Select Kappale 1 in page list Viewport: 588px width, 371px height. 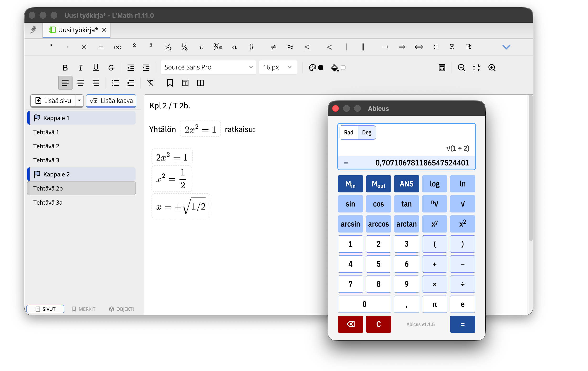coord(82,118)
